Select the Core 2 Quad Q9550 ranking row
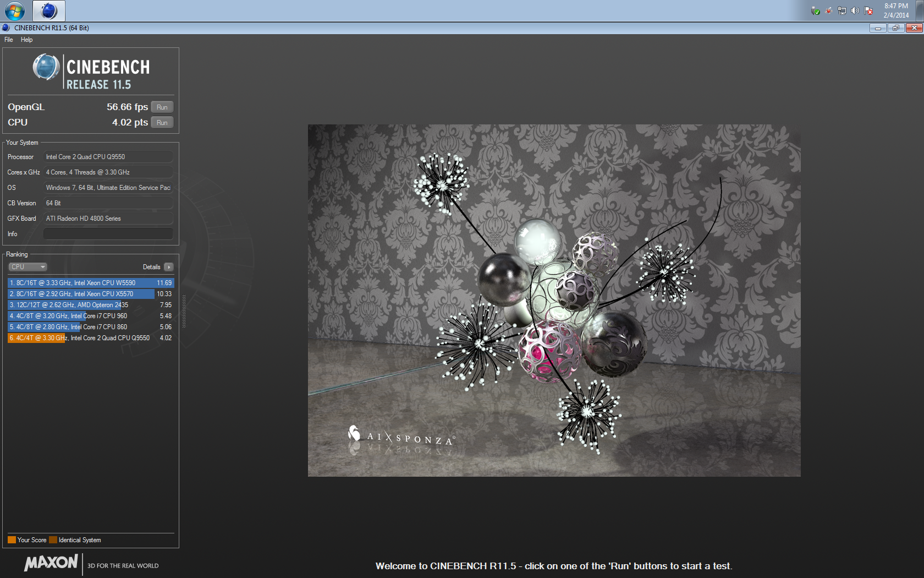Image resolution: width=924 pixels, height=578 pixels. [x=91, y=338]
